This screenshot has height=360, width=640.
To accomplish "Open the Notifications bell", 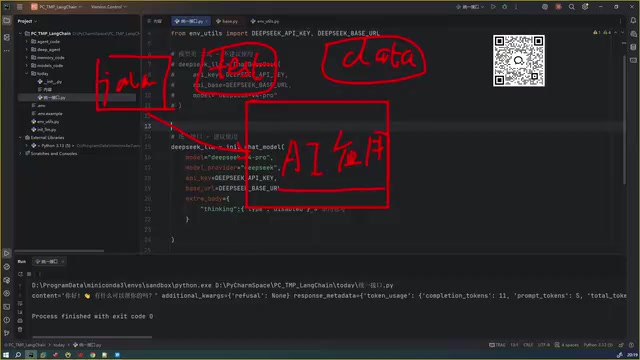I will (633, 20).
